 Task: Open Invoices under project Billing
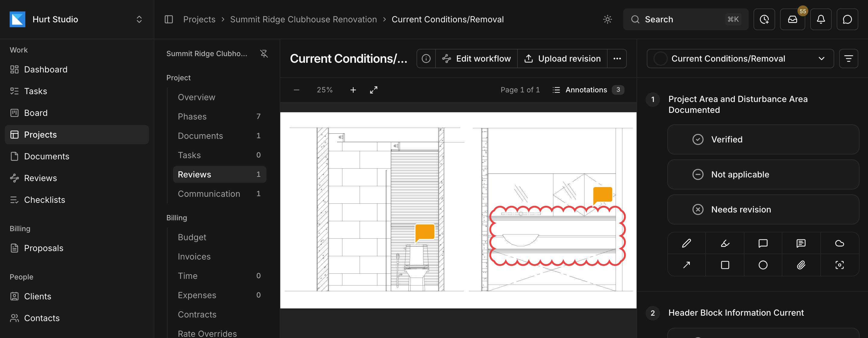pos(219,257)
